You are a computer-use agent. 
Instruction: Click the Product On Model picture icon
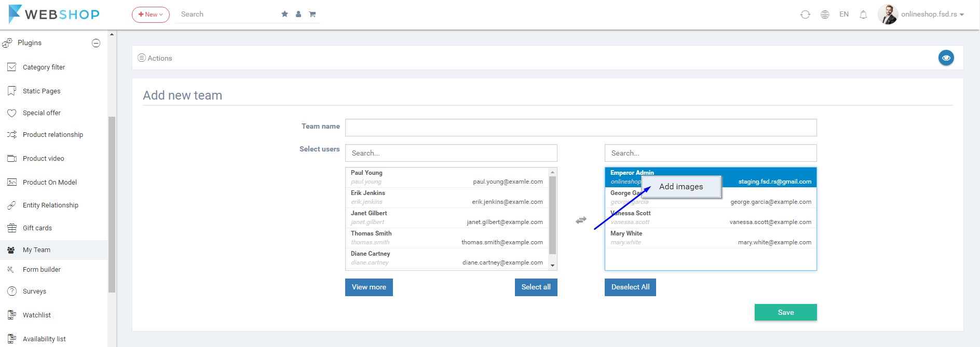tap(12, 182)
